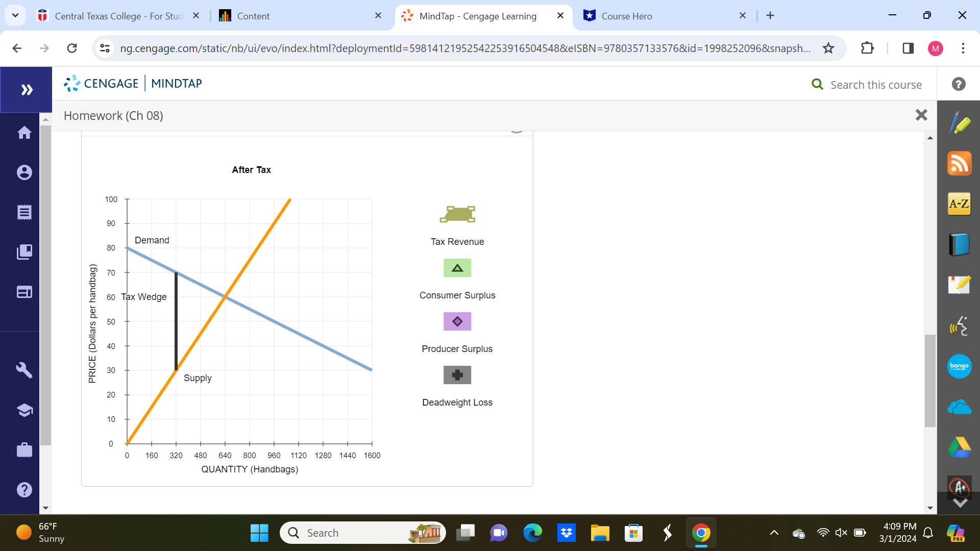Click the Home icon in left sidebar

click(x=24, y=133)
